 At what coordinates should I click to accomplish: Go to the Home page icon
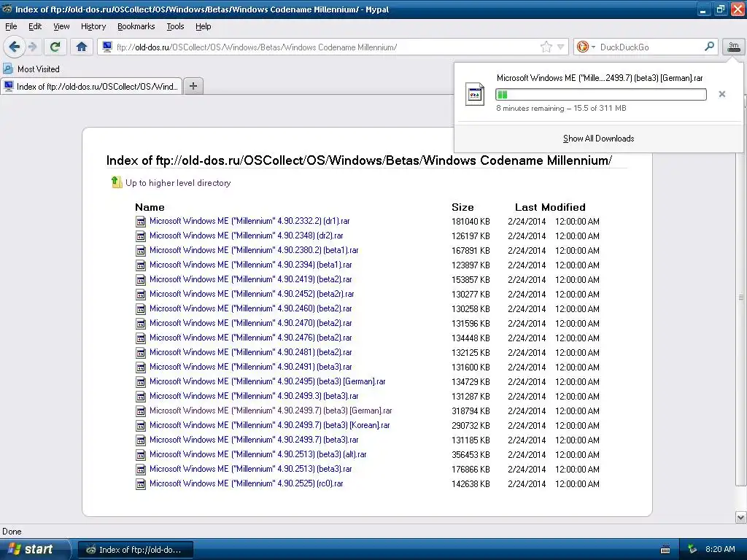(82, 47)
